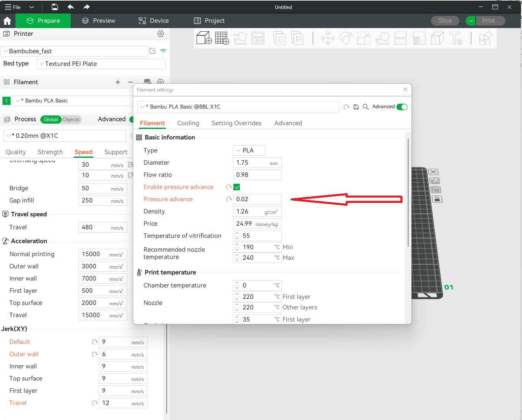The height and width of the screenshot is (420, 522).
Task: Edit the Bambubee_fast printer preset
Action: (x=152, y=51)
